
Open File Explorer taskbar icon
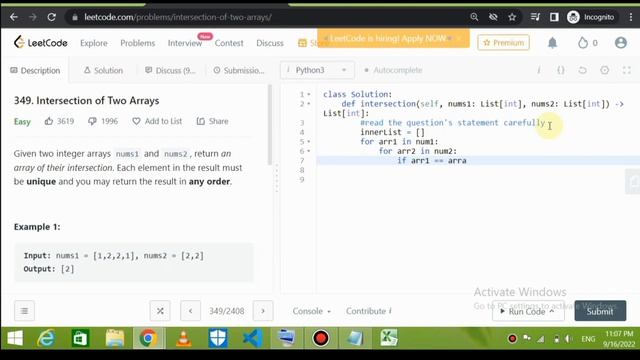coord(115,338)
